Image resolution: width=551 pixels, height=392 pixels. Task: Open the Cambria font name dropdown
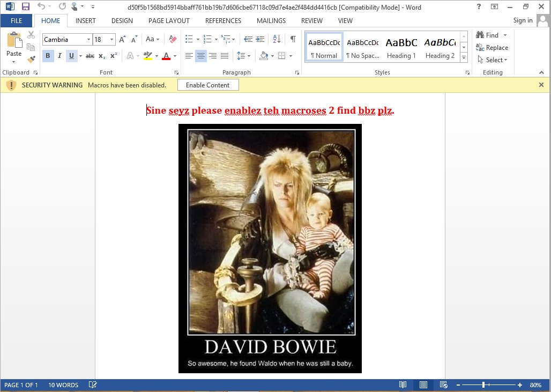88,39
